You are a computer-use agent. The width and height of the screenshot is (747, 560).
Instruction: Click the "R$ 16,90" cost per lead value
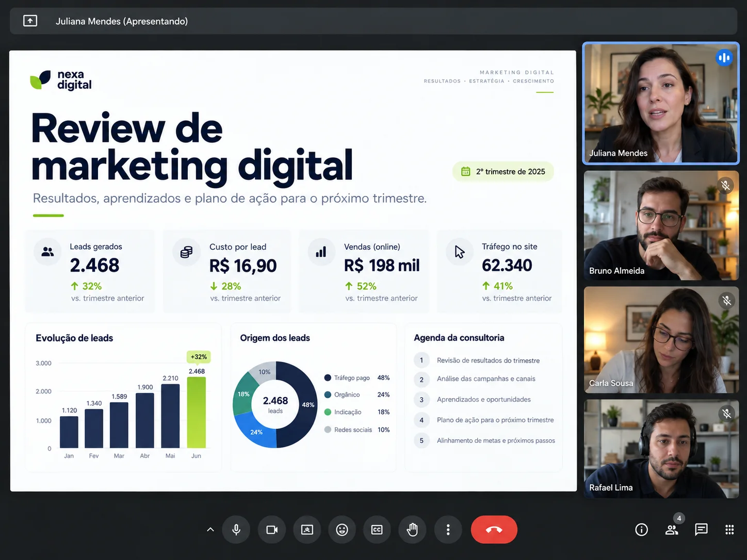point(243,266)
